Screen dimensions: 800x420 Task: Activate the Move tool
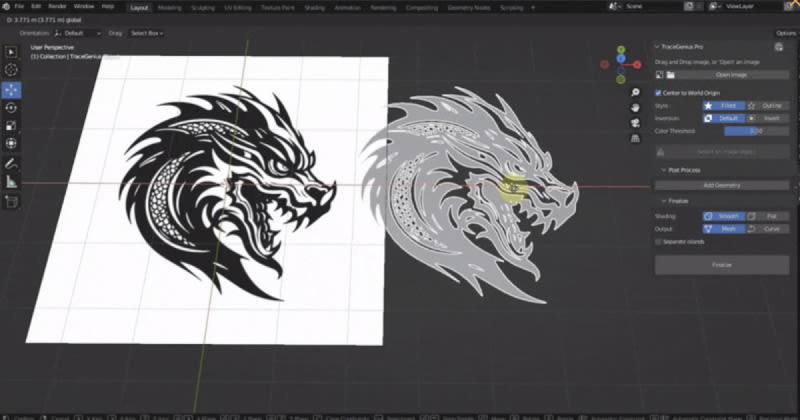point(11,89)
